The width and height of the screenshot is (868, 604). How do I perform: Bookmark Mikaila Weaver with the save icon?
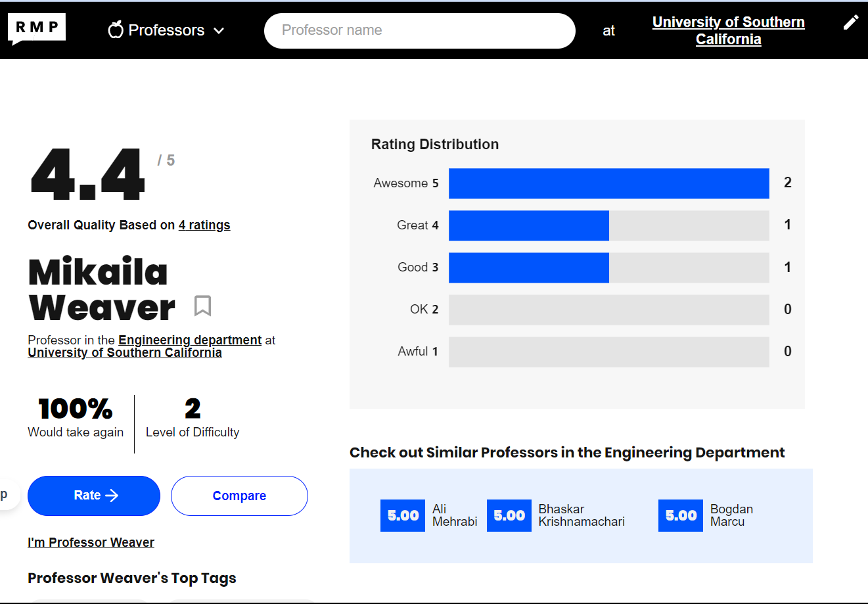202,306
